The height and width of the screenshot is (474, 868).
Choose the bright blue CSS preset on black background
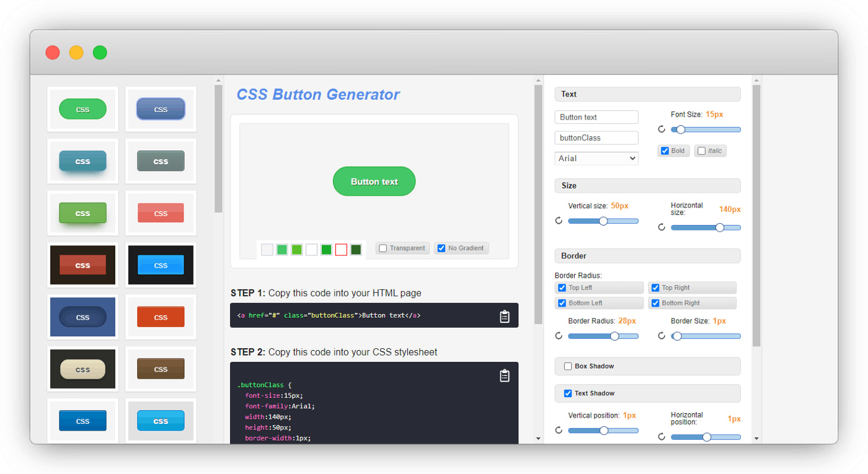[x=161, y=265]
